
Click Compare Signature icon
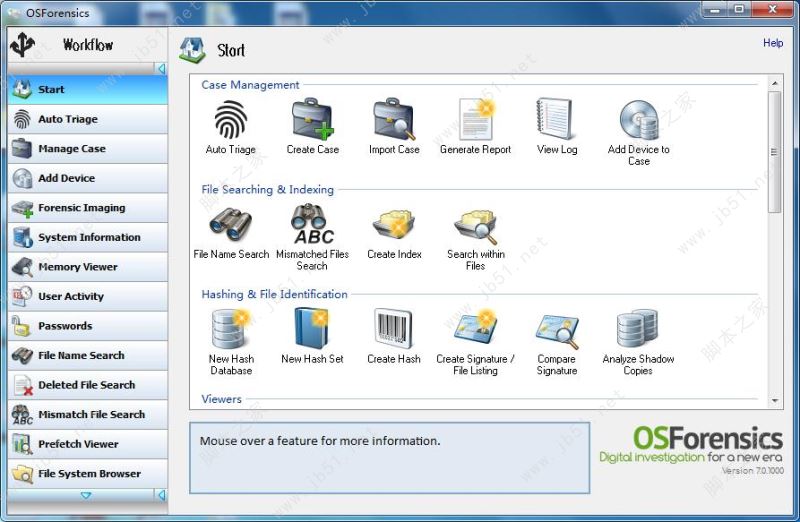(557, 331)
